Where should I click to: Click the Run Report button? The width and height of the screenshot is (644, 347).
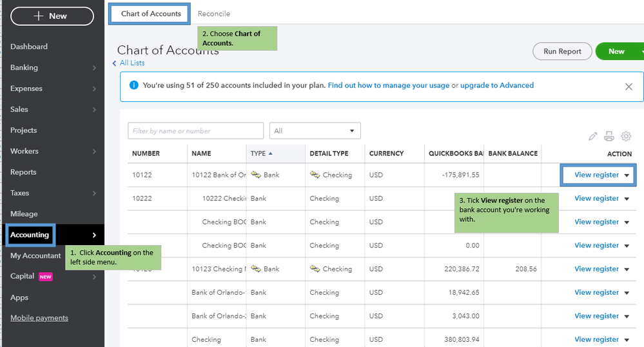(x=562, y=52)
